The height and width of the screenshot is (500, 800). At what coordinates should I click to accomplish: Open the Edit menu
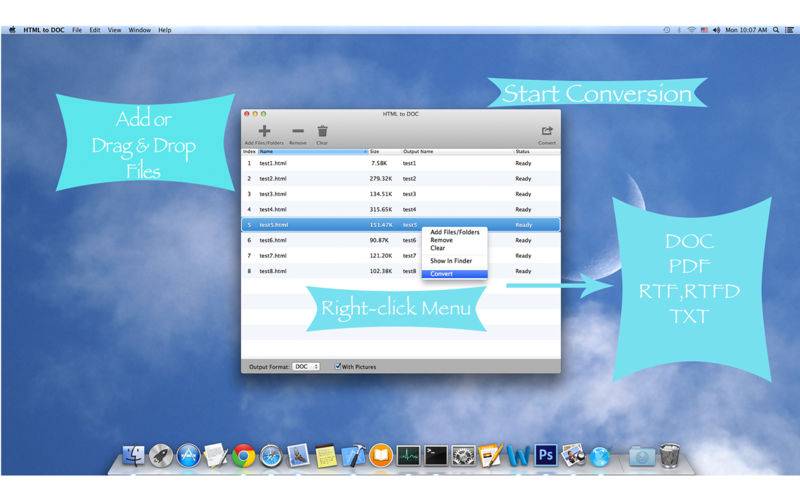coord(95,30)
